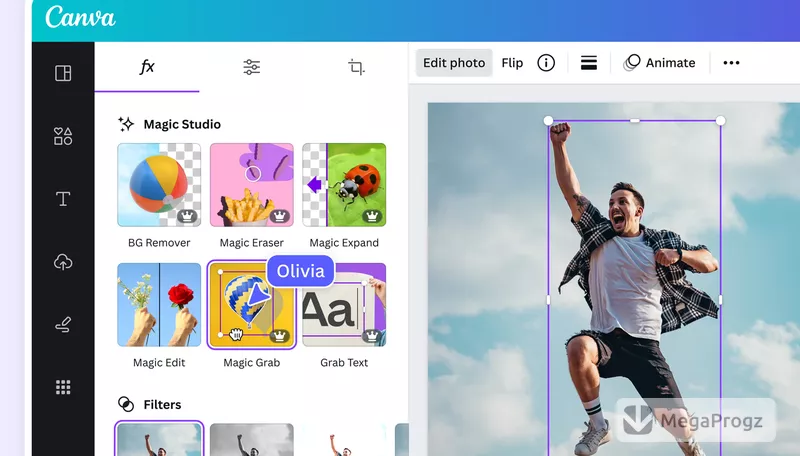Click the Grab Text label
The width and height of the screenshot is (800, 456).
(x=344, y=363)
